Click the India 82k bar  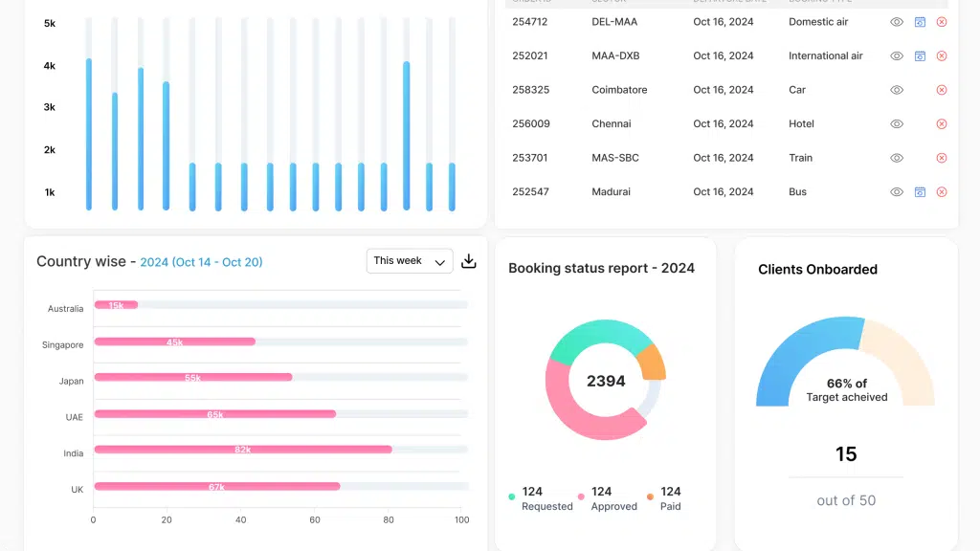coord(243,450)
